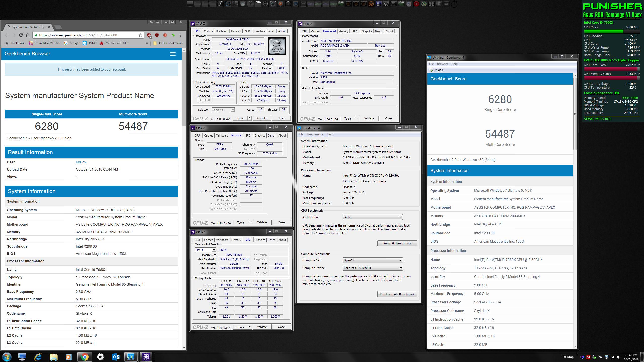This screenshot has width=644, height=362.
Task: Switch to CPU-Z taskbar icon
Action: click(x=146, y=357)
